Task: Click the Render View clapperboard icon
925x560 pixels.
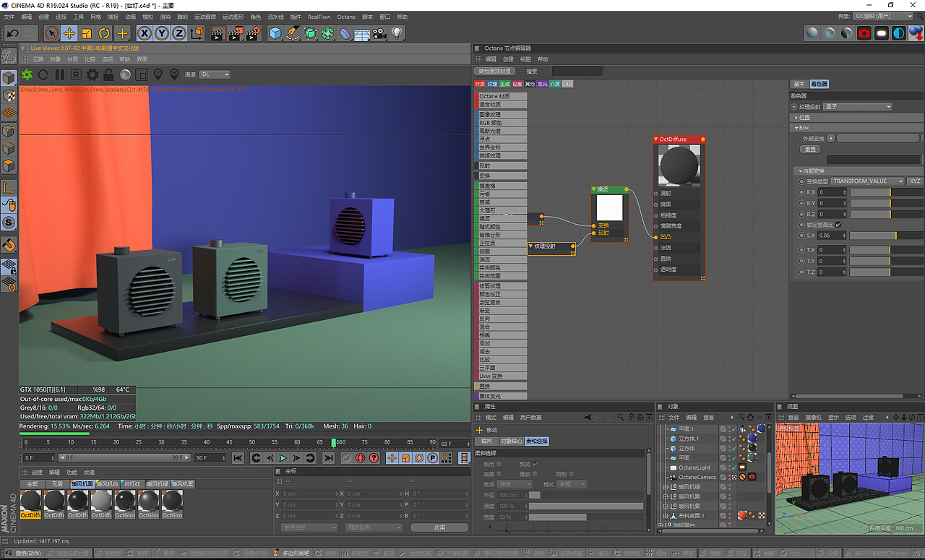Action: pos(218,33)
